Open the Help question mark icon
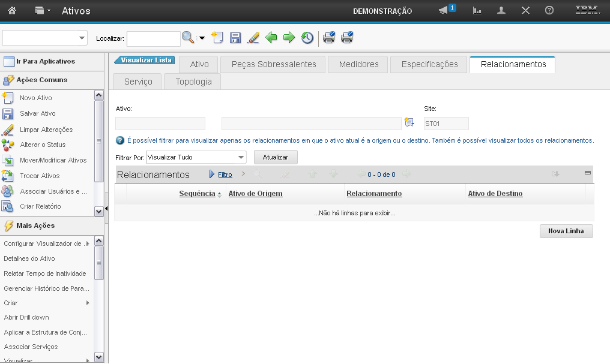Viewport: 610px width, 364px height. click(549, 11)
